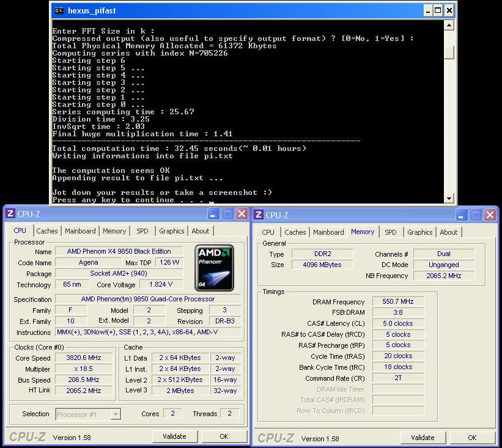502x448 pixels.
Task: Maximize the hexus_pifast console window
Action: coord(438,10)
